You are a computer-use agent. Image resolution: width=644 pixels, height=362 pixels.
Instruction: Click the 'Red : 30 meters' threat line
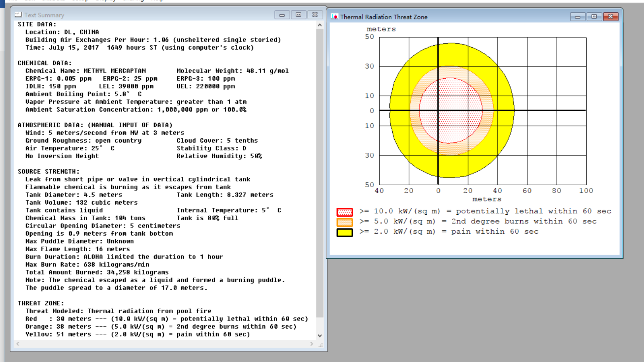coord(167,319)
